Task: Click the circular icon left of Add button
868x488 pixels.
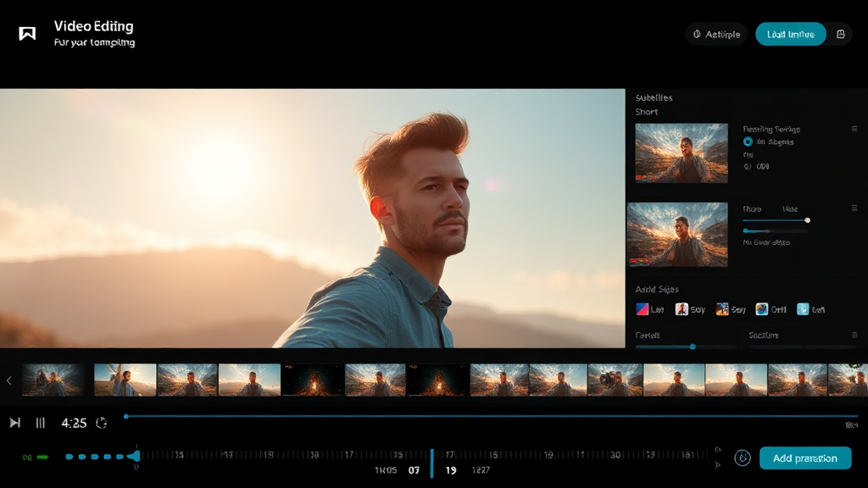Action: 743,458
